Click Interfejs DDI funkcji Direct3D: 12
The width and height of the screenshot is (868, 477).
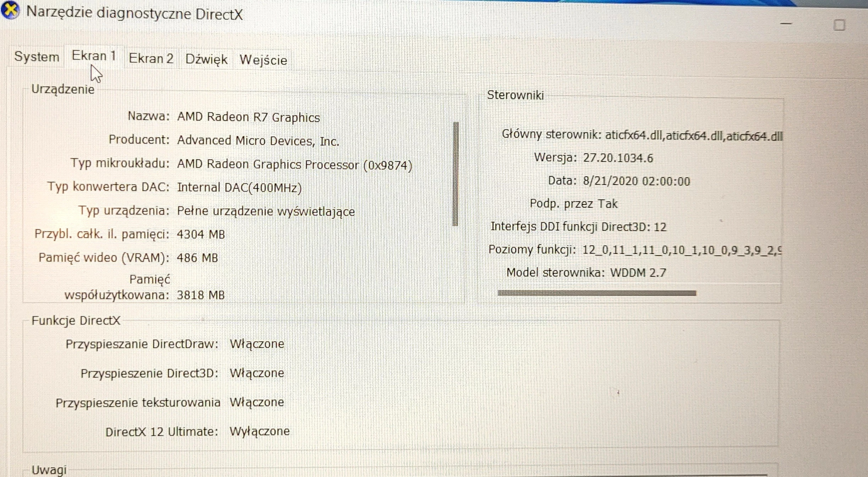pos(578,227)
